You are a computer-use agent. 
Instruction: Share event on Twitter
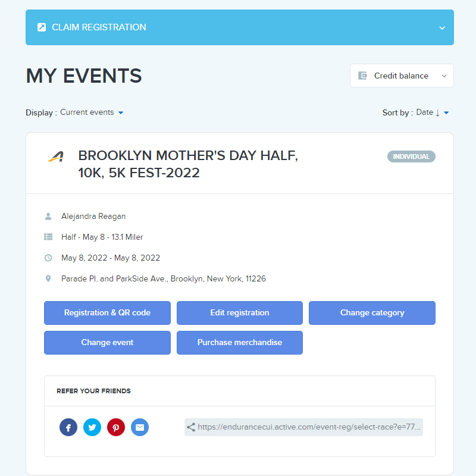[92, 427]
